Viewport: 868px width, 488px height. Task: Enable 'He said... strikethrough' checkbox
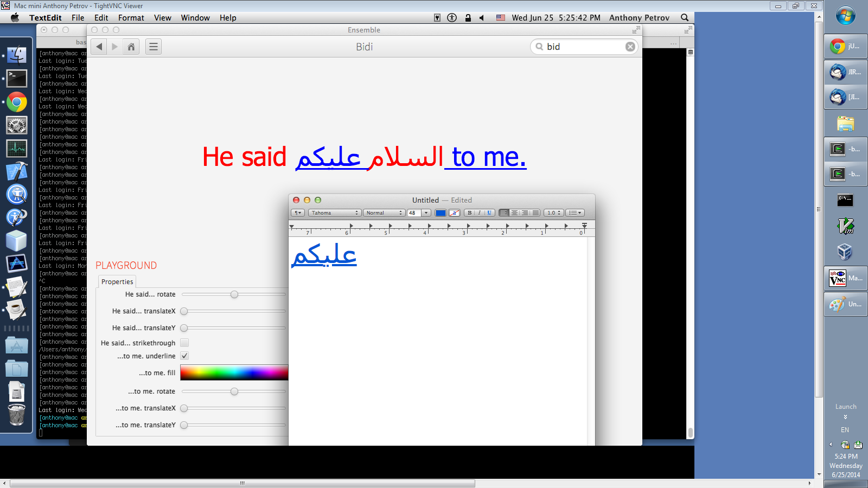click(184, 343)
